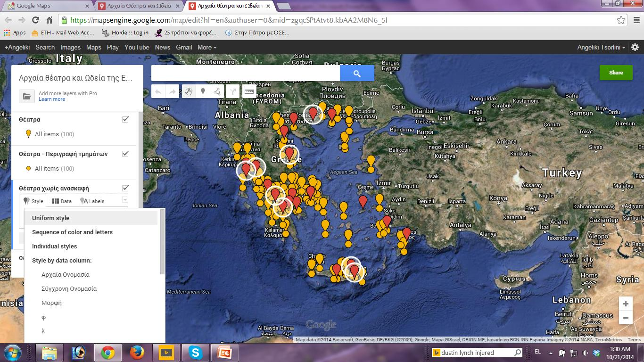This screenshot has width=644, height=362.
Task: Reload the page
Action: coord(35,20)
